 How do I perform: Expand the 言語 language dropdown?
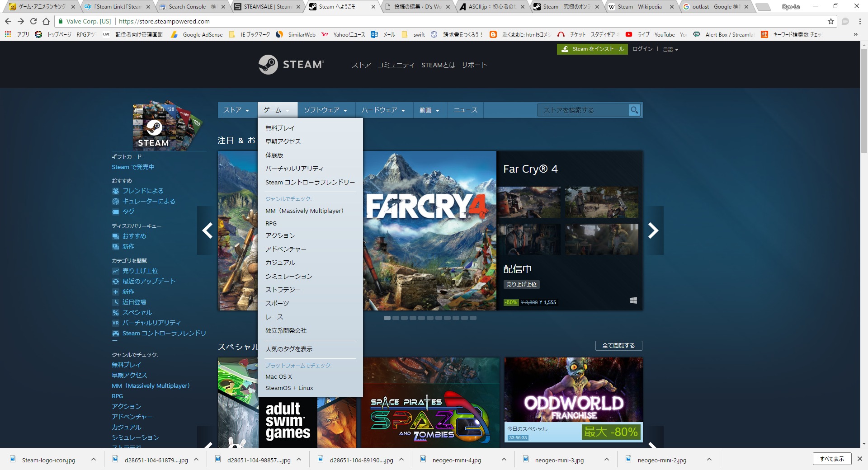point(670,49)
